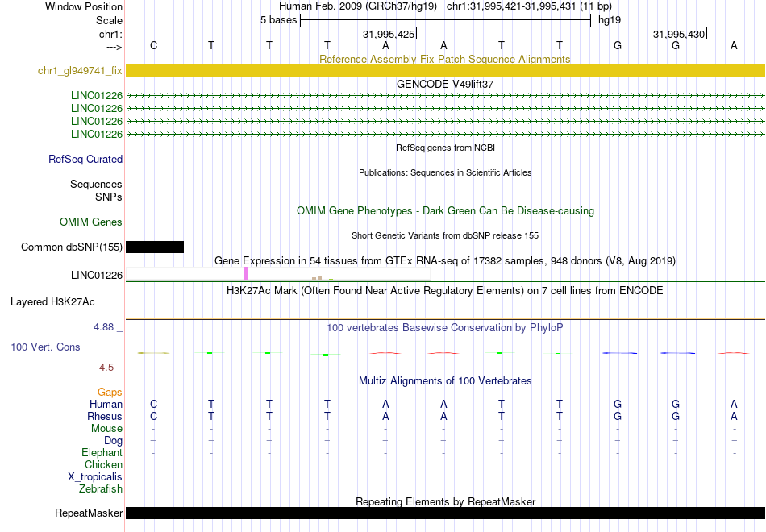Open the H3K27Ac Mark track title

445,291
